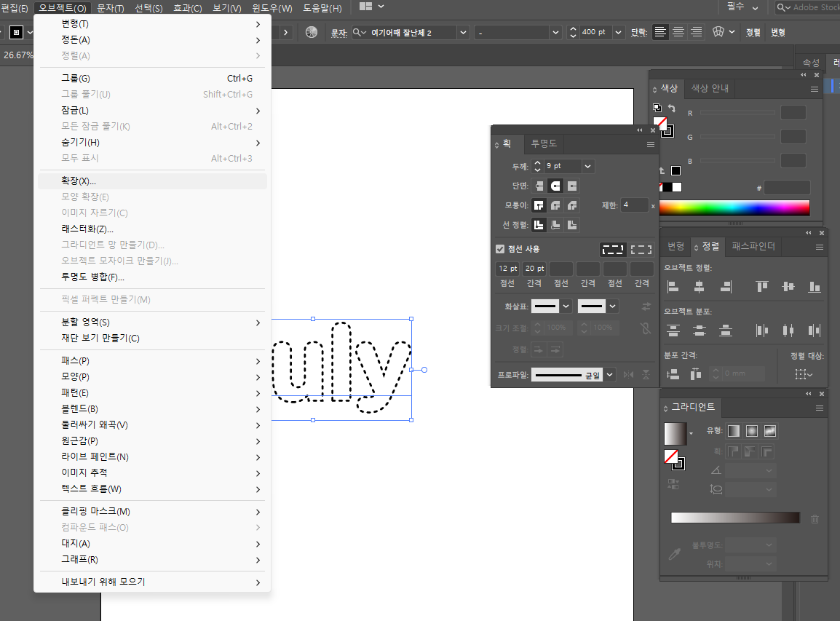Click Expand (확장) menu item
This screenshot has width=840, height=621.
coord(153,181)
